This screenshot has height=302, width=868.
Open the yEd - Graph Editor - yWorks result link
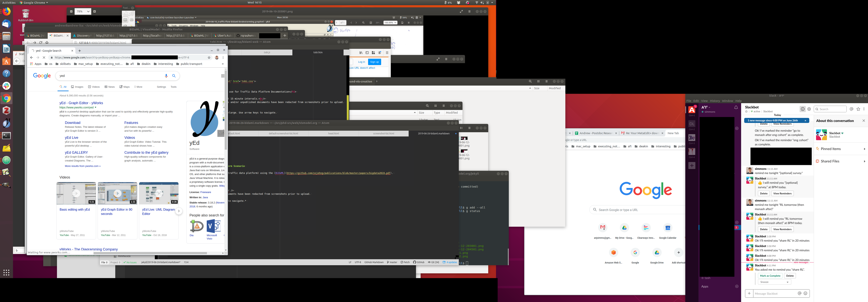pyautogui.click(x=81, y=103)
